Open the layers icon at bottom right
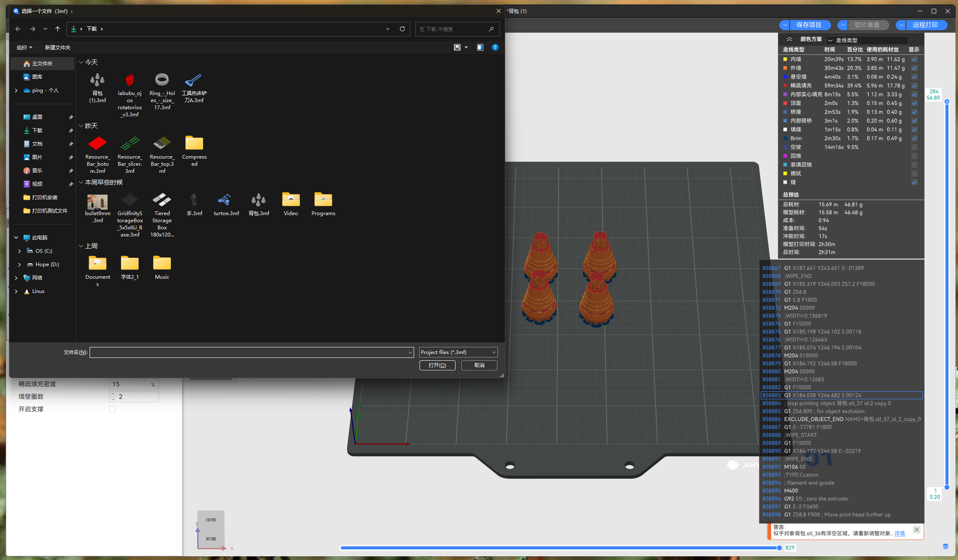The image size is (958, 560). [945, 547]
